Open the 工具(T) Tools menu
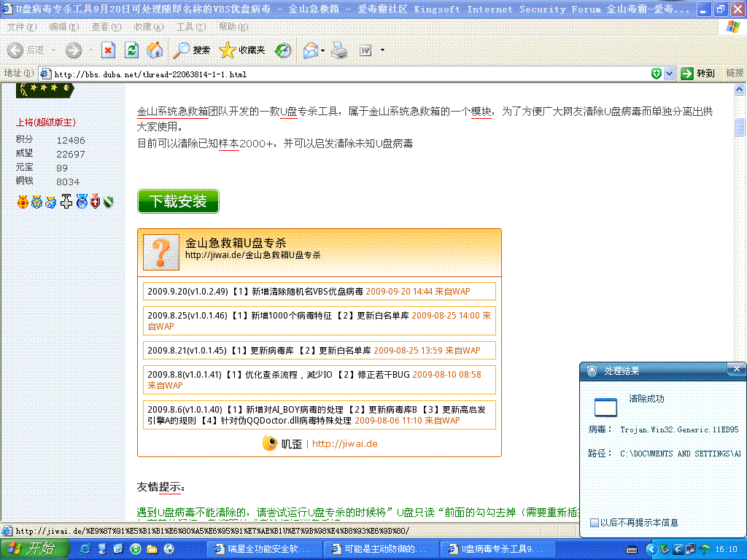The width and height of the screenshot is (747, 560). 191,27
